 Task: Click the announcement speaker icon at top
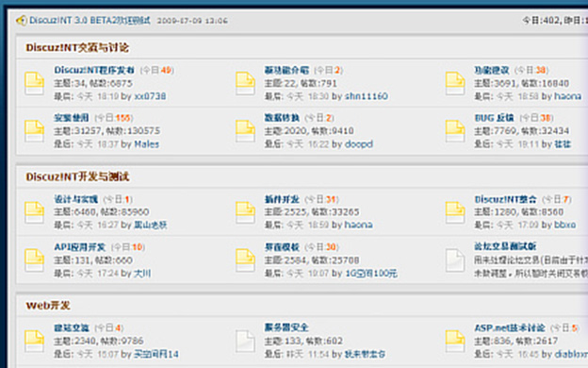[22, 20]
